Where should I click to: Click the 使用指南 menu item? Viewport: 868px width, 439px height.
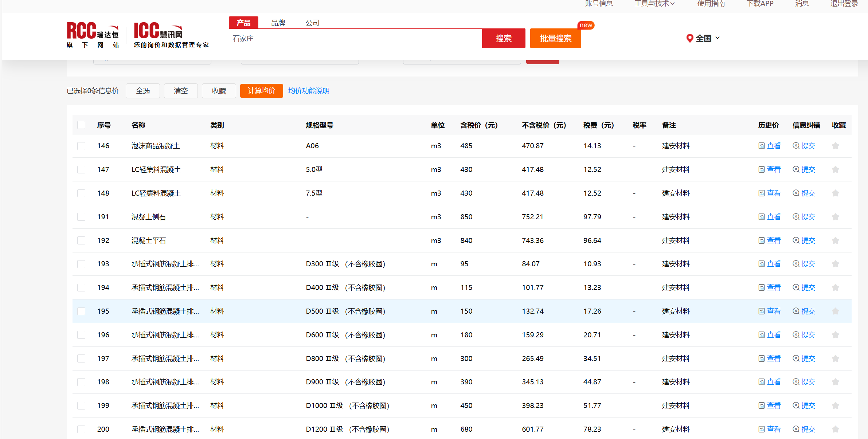tap(711, 4)
